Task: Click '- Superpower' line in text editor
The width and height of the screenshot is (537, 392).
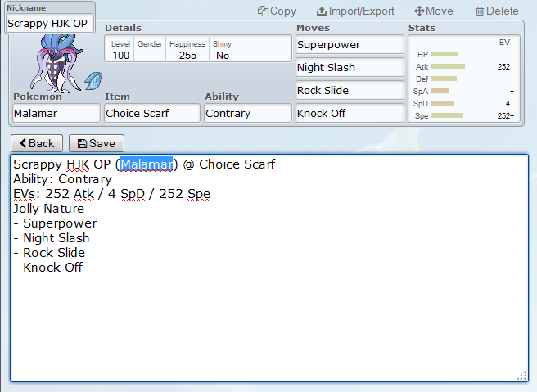Action: [55, 223]
